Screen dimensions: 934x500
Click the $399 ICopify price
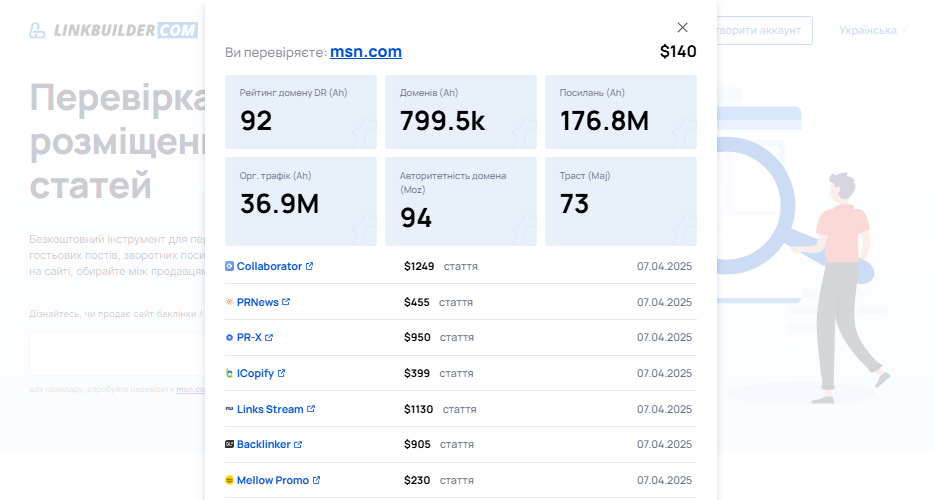416,373
